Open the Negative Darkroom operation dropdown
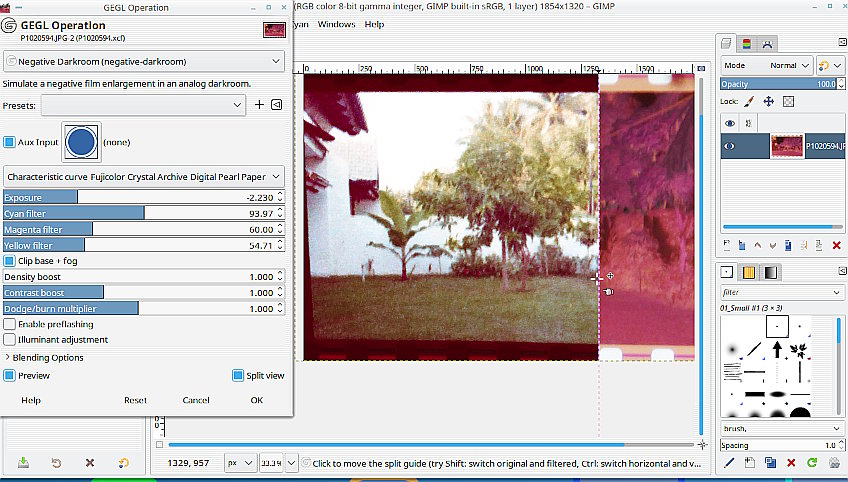Screen dimensions: 848x482 [x=144, y=62]
